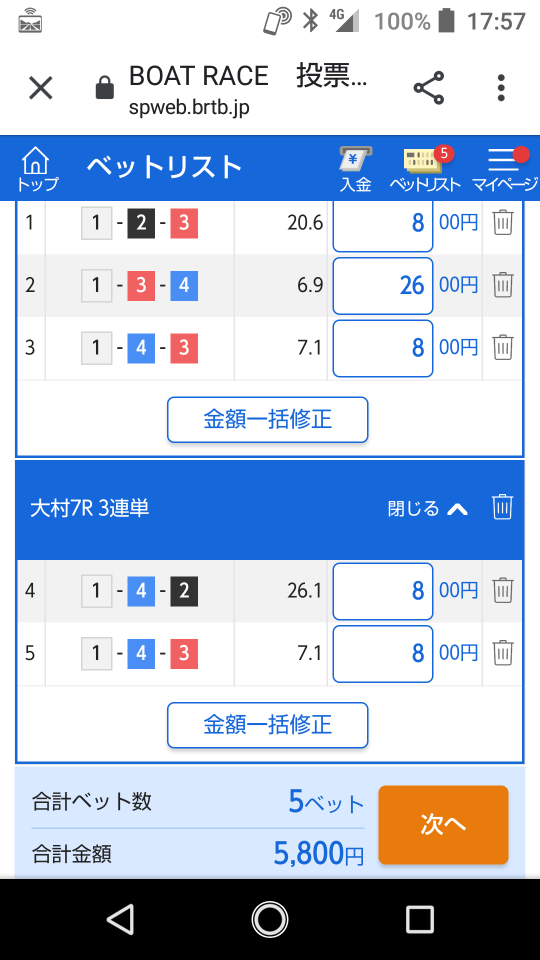Screen dimensions: 540x960
Task: Go to Top via the home icon
Action: [x=36, y=169]
